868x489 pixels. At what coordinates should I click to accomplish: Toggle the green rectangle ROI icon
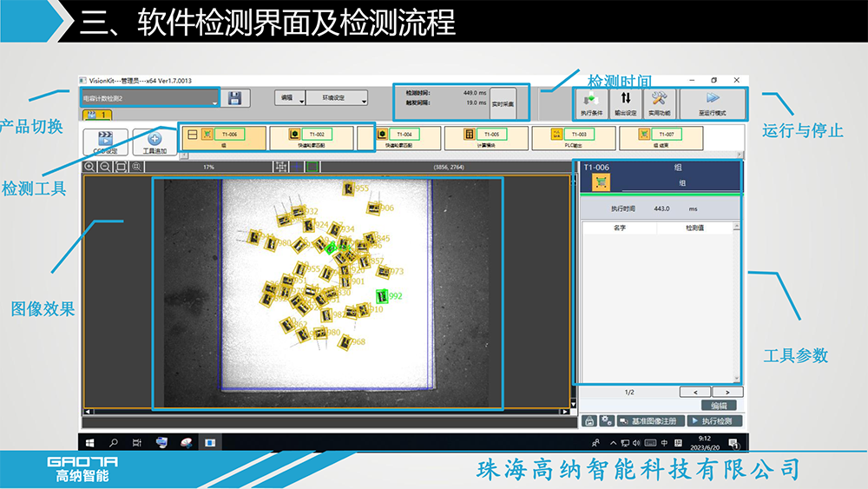pos(312,167)
